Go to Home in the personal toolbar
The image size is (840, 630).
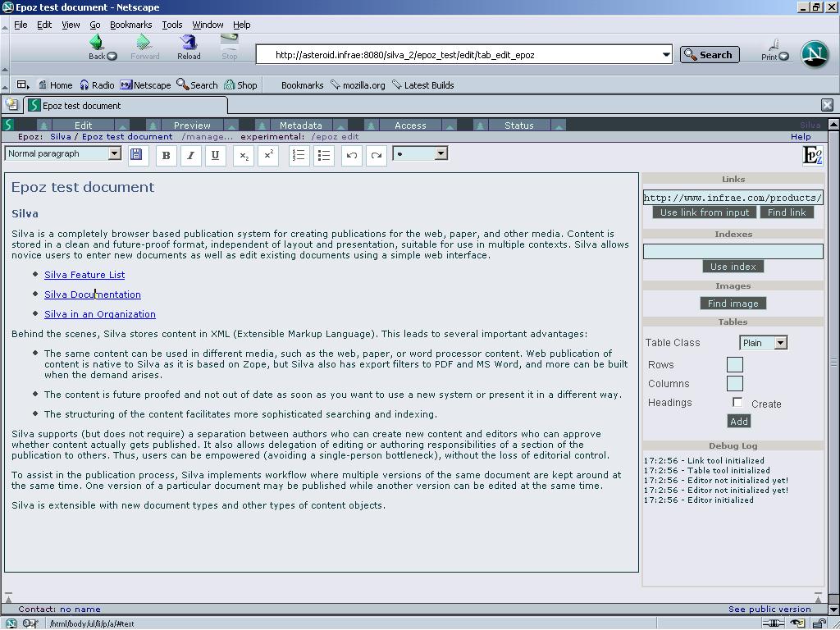click(x=55, y=85)
